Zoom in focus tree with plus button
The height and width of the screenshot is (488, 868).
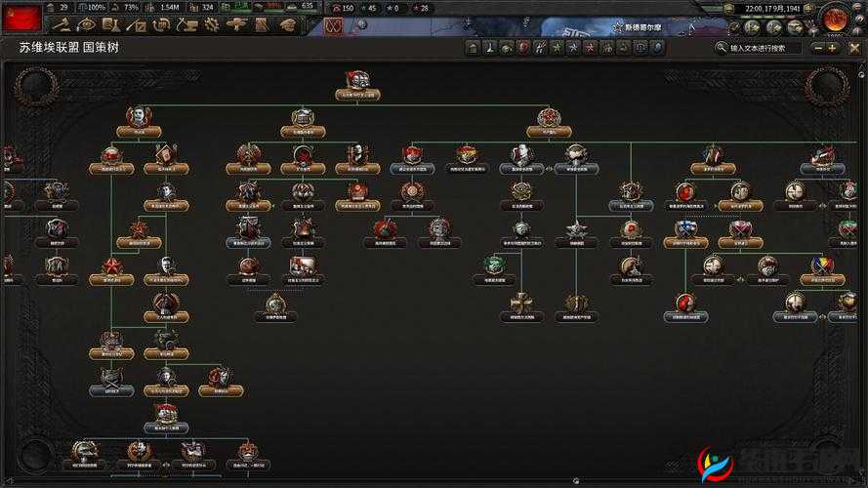(x=831, y=47)
